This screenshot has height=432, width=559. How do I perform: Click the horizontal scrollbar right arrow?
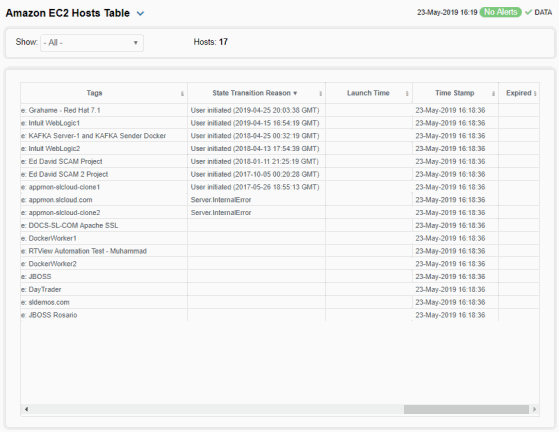[534, 409]
